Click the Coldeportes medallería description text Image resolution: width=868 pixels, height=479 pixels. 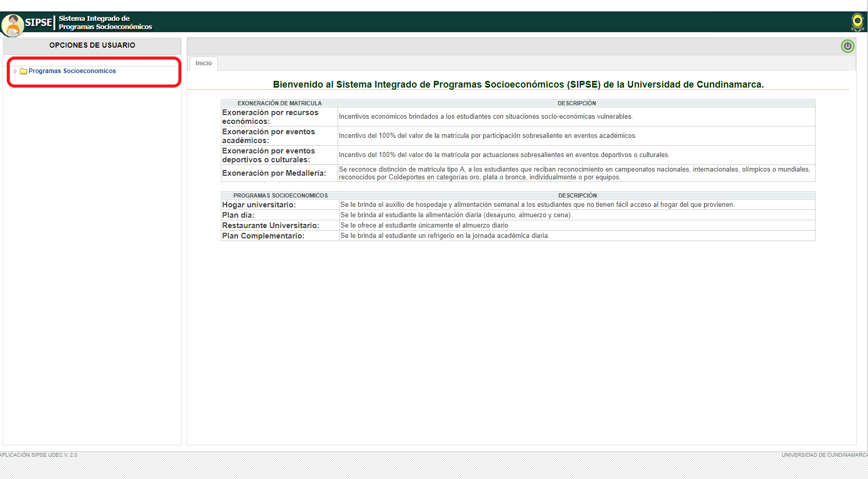pyautogui.click(x=575, y=173)
